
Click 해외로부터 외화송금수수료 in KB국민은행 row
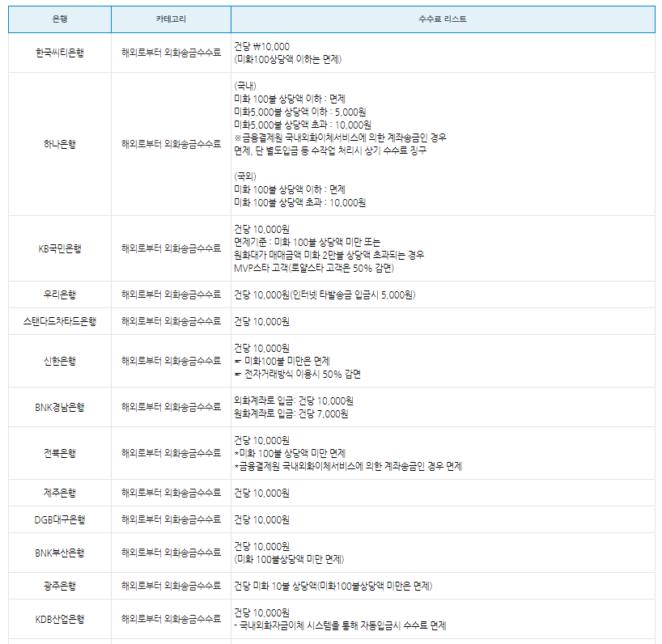tap(171, 248)
